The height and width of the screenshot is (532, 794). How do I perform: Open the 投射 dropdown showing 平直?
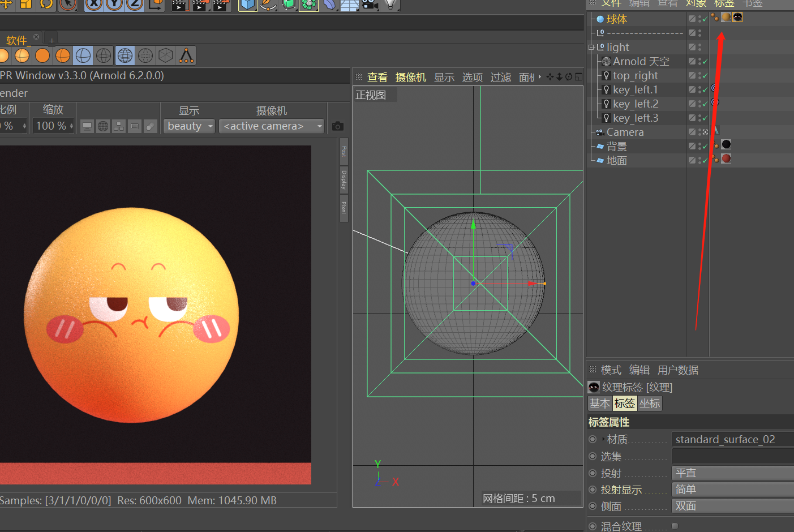click(732, 473)
